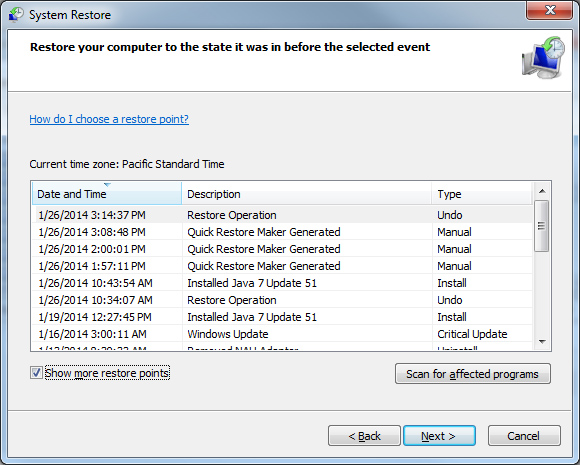
Task: Click Install type for the 1/19/2014 entry
Action: [452, 317]
